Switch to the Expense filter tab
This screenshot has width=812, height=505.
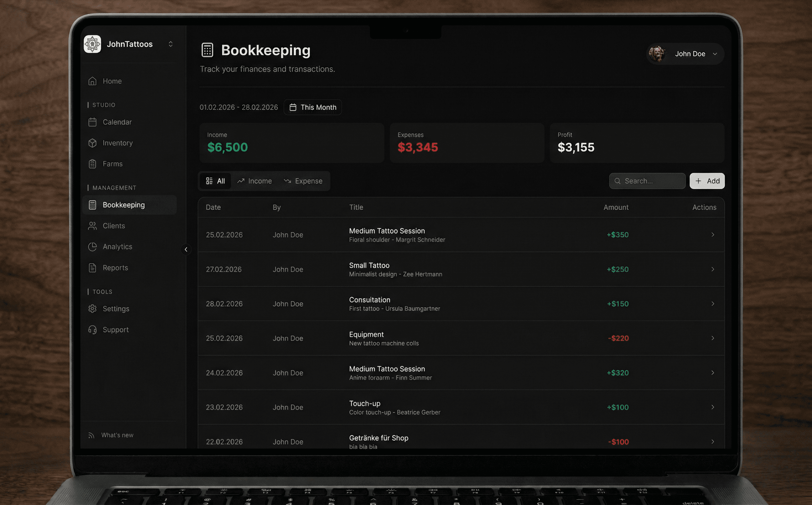303,181
